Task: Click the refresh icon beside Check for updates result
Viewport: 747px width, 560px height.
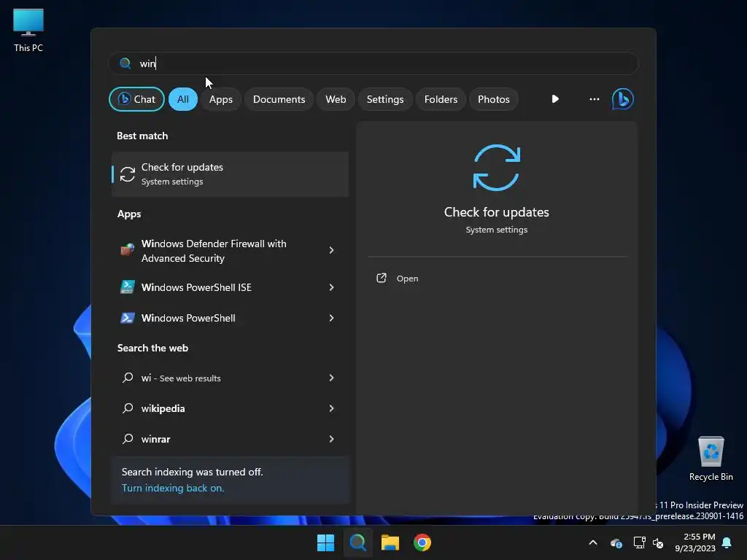Action: [x=128, y=174]
